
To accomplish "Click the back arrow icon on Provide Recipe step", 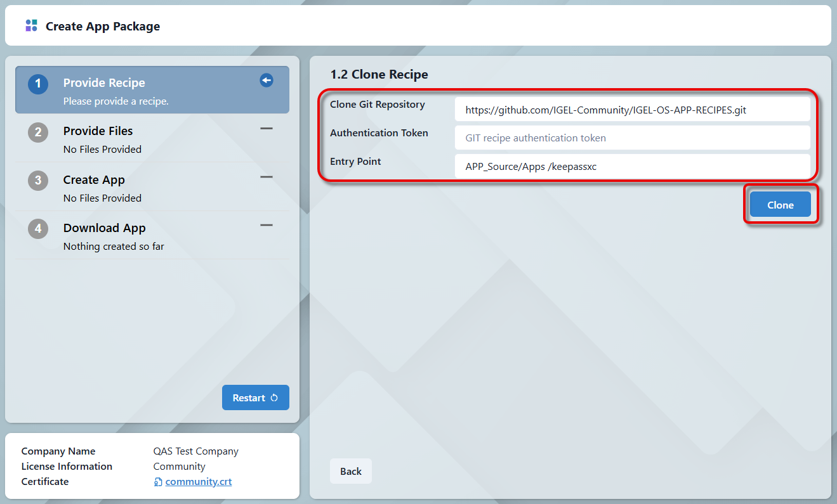I will (267, 81).
